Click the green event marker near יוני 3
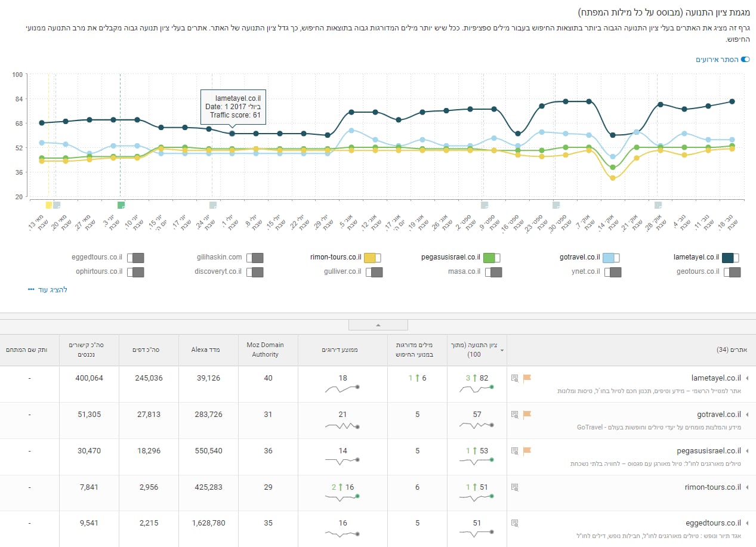The width and height of the screenshot is (756, 547). click(x=121, y=205)
